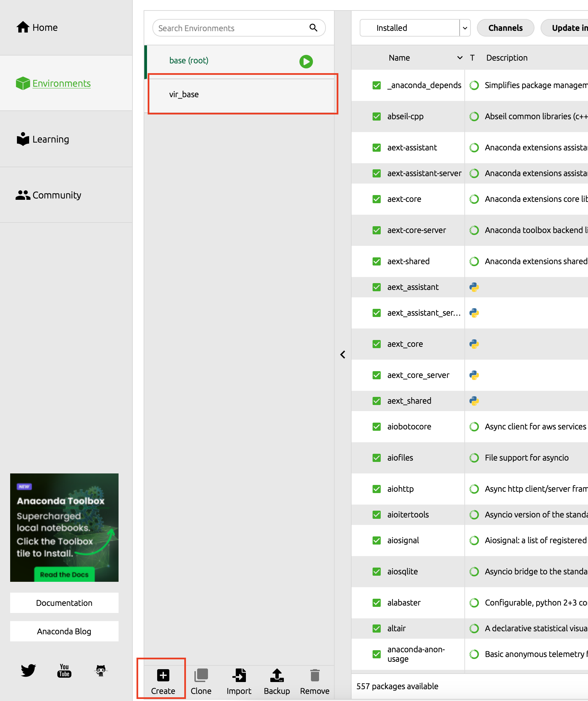Toggle the anaconda-anon-usage package checkbox
The width and height of the screenshot is (588, 701).
pos(376,654)
